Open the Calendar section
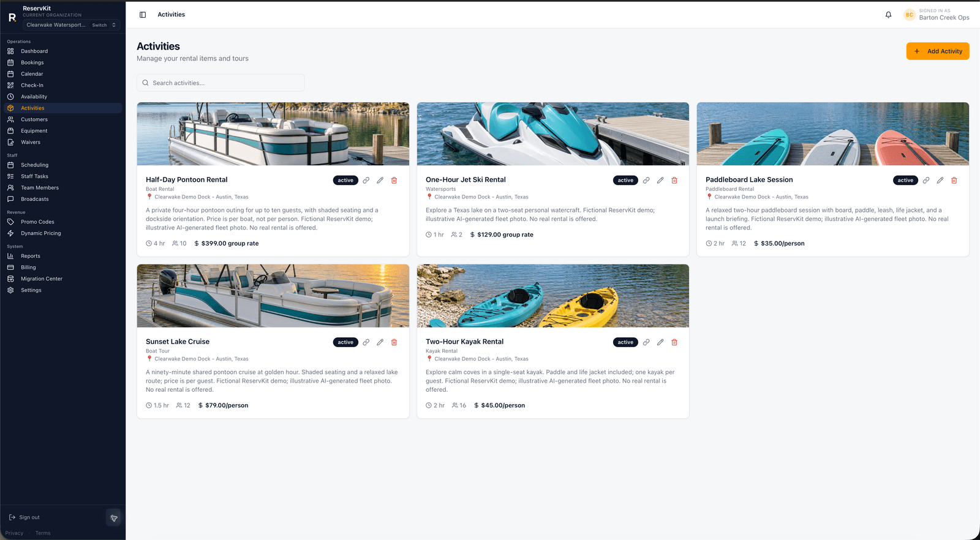980x540 pixels. tap(62, 74)
